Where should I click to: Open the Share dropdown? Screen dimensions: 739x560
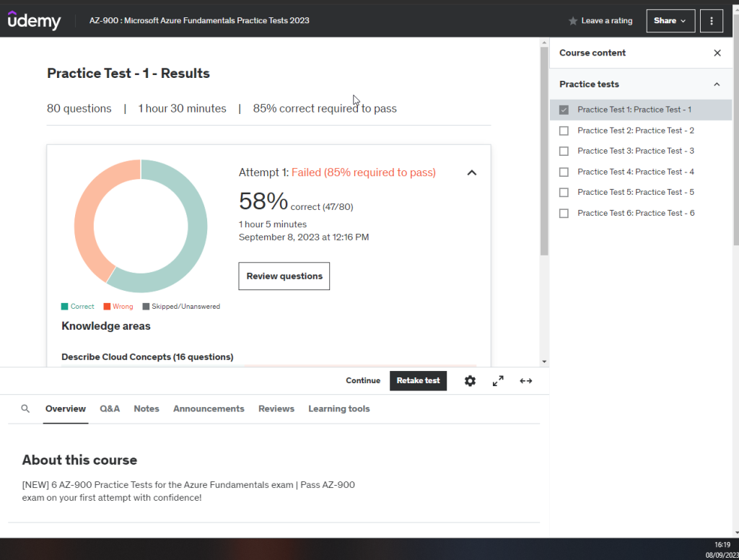pyautogui.click(x=670, y=21)
